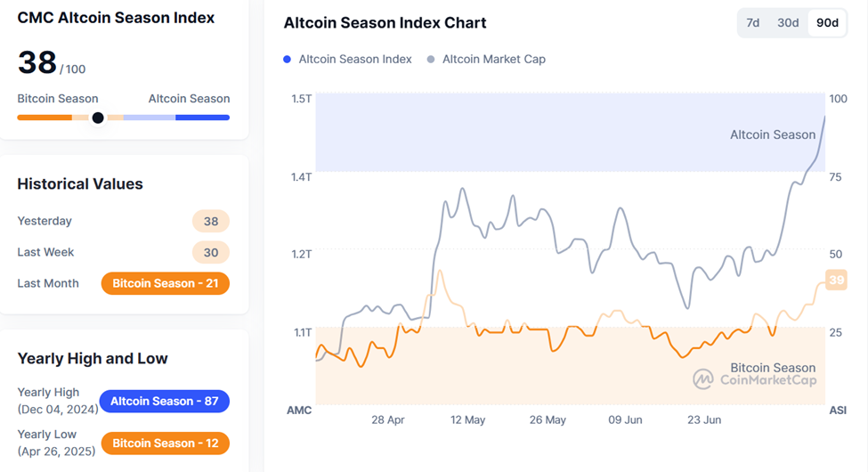868x472 pixels.
Task: Click the Altcoin Season shaded zone label
Action: pyautogui.click(x=772, y=134)
